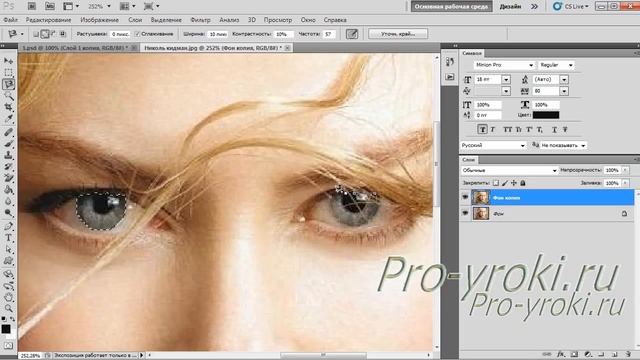
Task: Hide the Фон background layer
Action: click(465, 213)
